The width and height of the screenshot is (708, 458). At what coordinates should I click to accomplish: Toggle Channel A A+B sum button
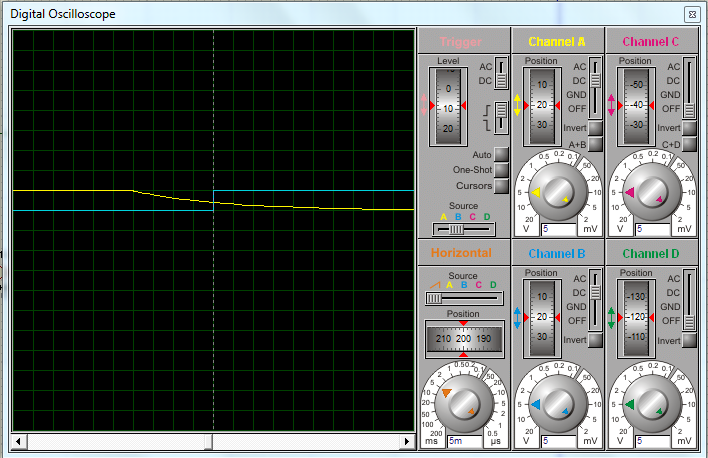pos(596,145)
